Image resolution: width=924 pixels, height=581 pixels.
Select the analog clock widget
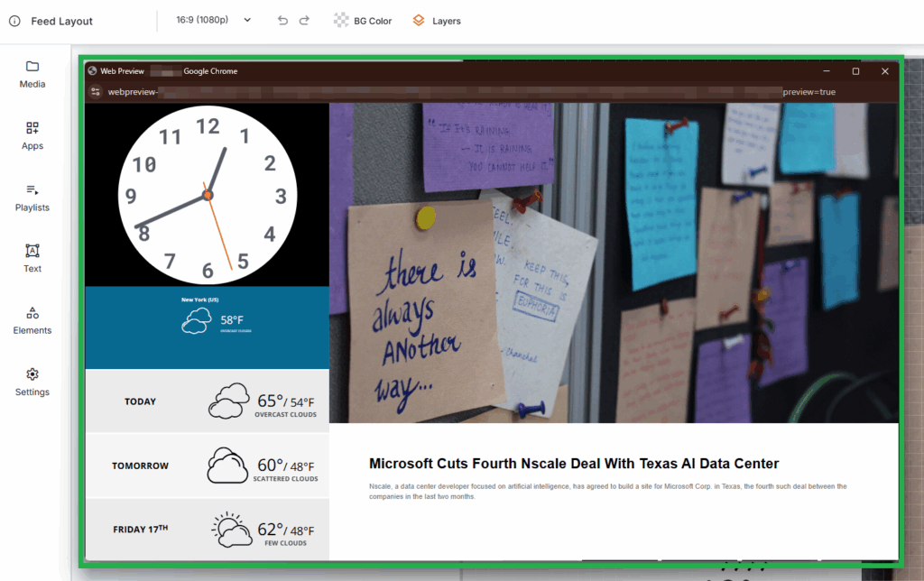[208, 195]
